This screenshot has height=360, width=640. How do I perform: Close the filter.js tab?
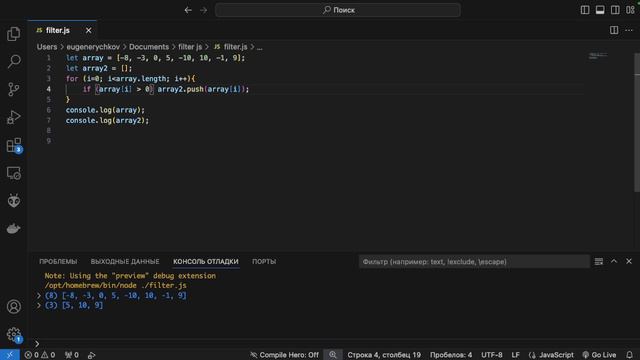[88, 31]
